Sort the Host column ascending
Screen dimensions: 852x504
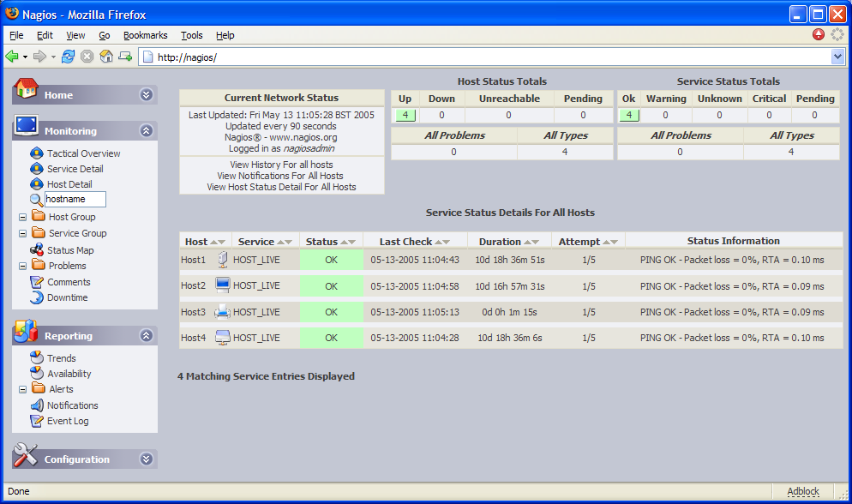coord(213,243)
